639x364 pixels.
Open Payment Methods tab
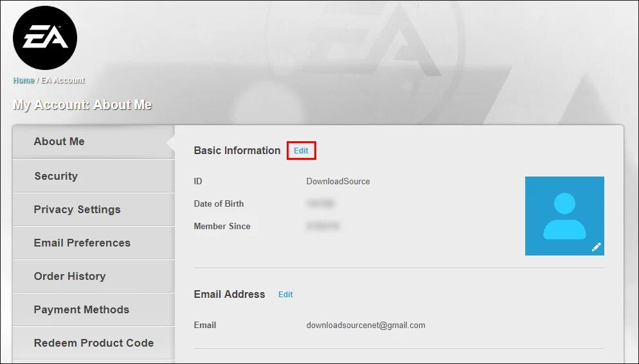coord(94,309)
